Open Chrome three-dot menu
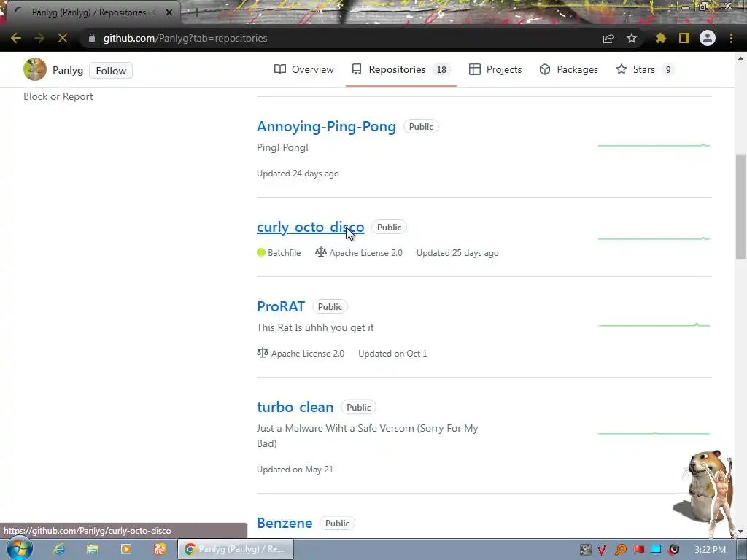 click(731, 38)
